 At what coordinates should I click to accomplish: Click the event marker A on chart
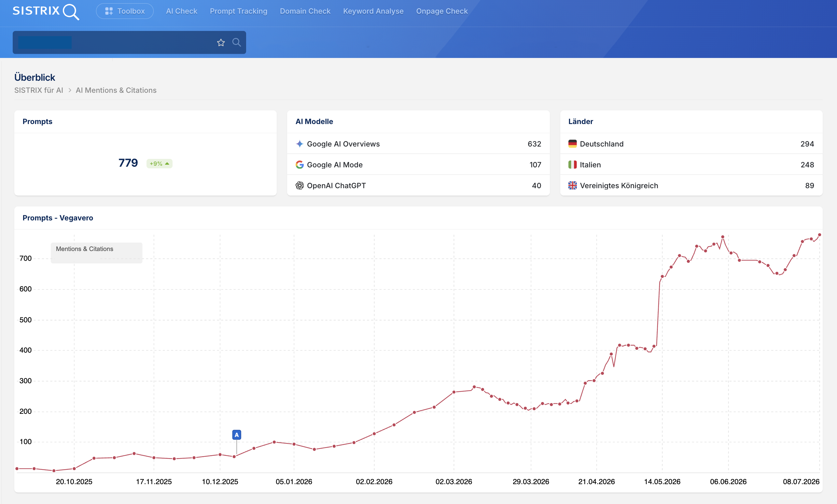237,435
